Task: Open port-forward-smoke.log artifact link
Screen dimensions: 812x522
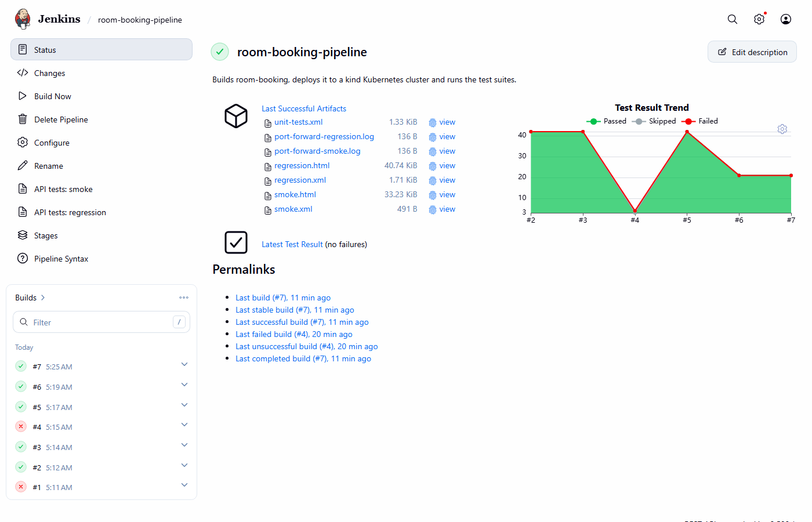Action: point(317,151)
